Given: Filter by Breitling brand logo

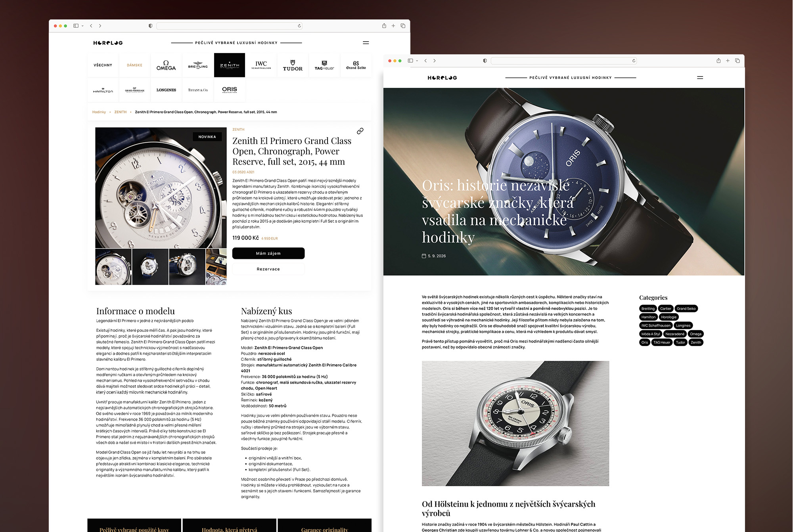Looking at the screenshot, I should pyautogui.click(x=198, y=65).
